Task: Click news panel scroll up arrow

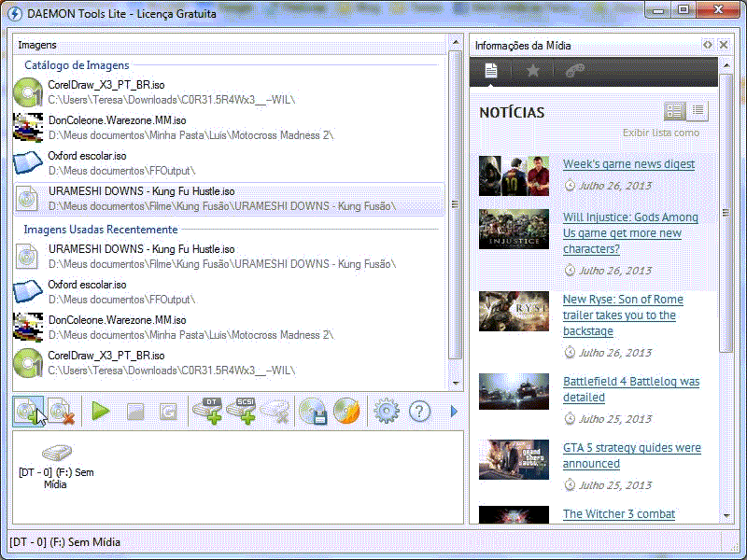Action: coord(726,64)
